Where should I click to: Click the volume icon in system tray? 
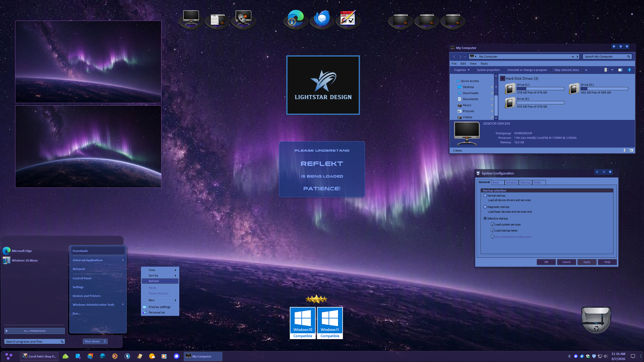pyautogui.click(x=606, y=356)
